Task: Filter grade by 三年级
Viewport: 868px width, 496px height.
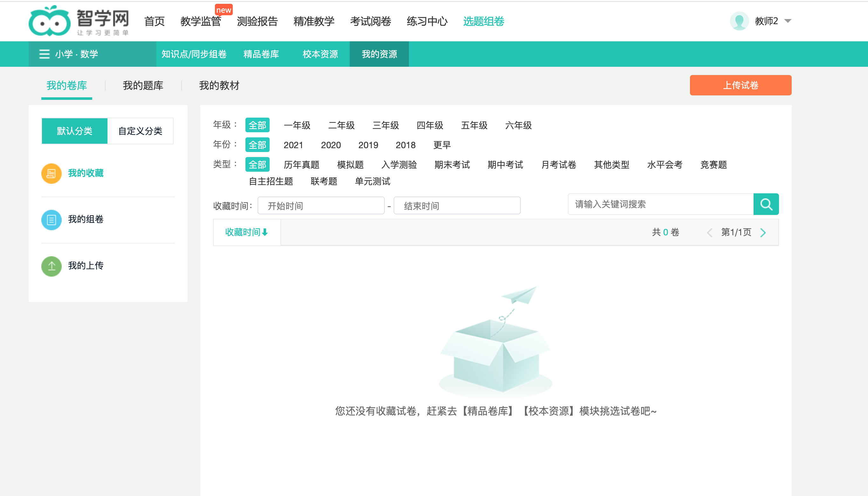Action: coord(385,125)
